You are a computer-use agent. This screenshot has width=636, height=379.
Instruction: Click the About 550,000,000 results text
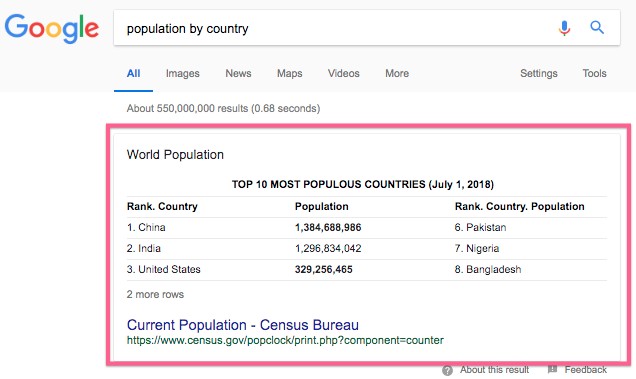[x=223, y=108]
